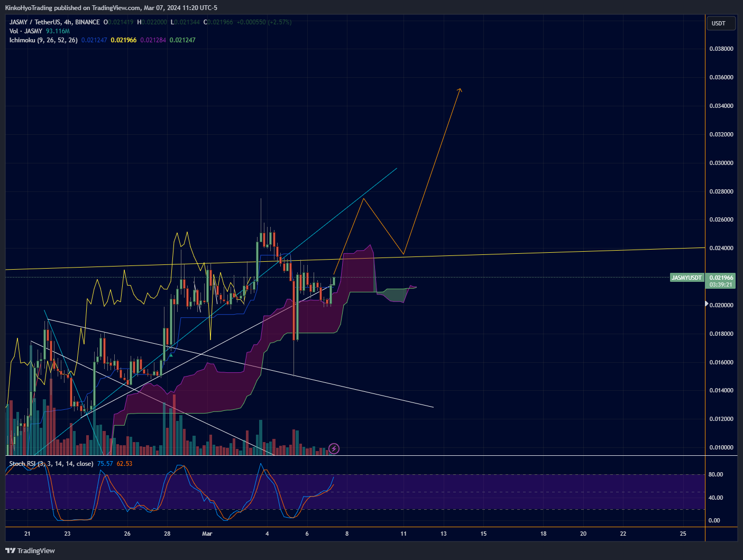
Task: Click the 0.012000 price axis label
Action: click(721, 419)
